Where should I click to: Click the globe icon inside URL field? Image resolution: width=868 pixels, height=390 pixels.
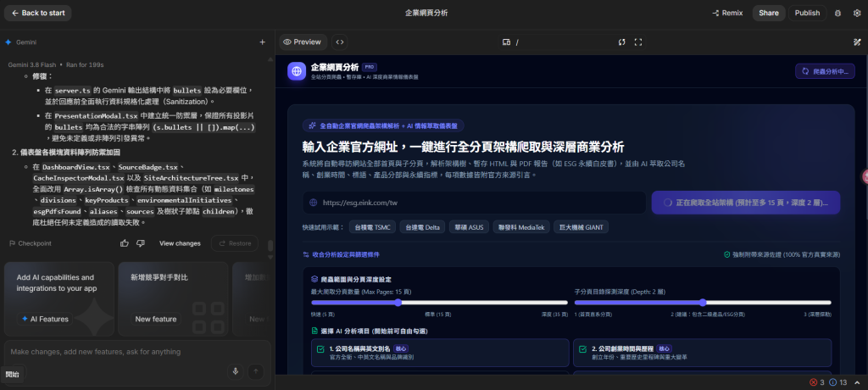313,203
